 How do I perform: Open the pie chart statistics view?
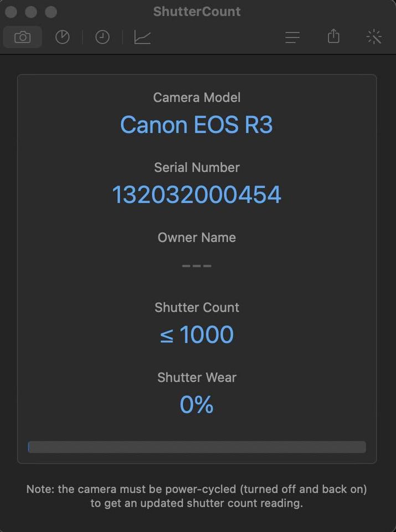(x=62, y=37)
